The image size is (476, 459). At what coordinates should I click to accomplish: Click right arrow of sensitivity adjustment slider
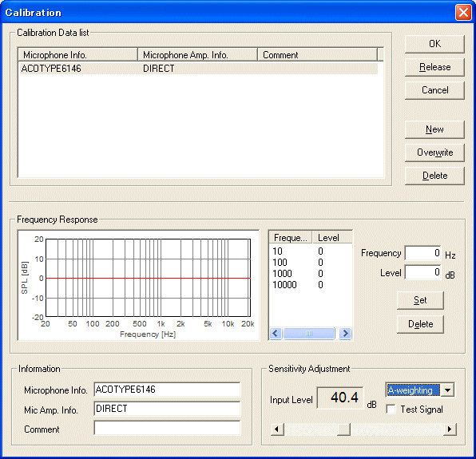click(450, 429)
